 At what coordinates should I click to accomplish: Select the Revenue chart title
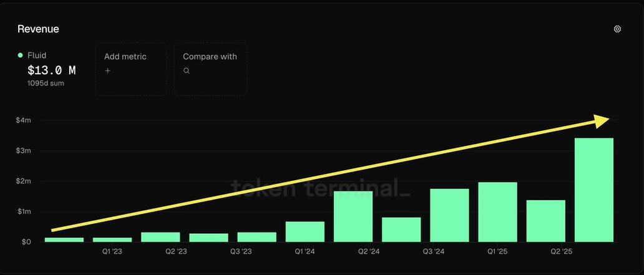(x=38, y=29)
